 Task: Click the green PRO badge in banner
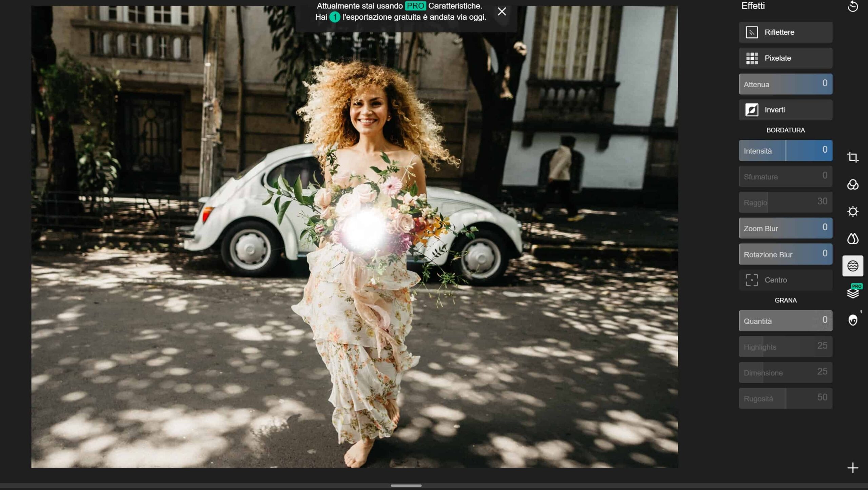pyautogui.click(x=415, y=6)
